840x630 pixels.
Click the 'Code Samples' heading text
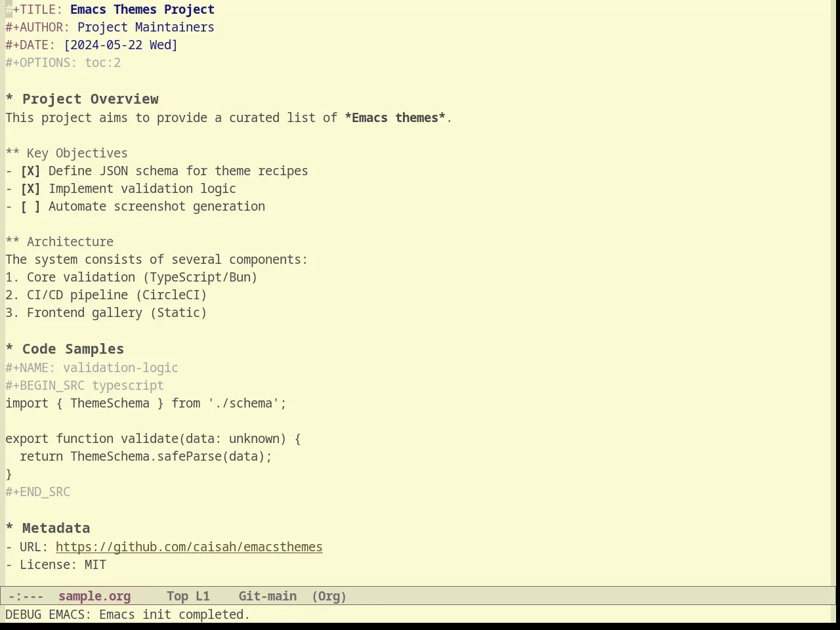coord(73,349)
